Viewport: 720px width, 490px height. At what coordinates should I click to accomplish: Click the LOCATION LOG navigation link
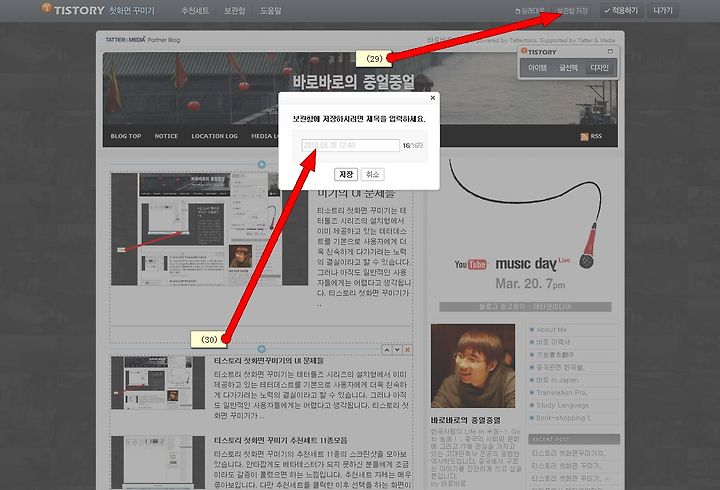pos(214,136)
